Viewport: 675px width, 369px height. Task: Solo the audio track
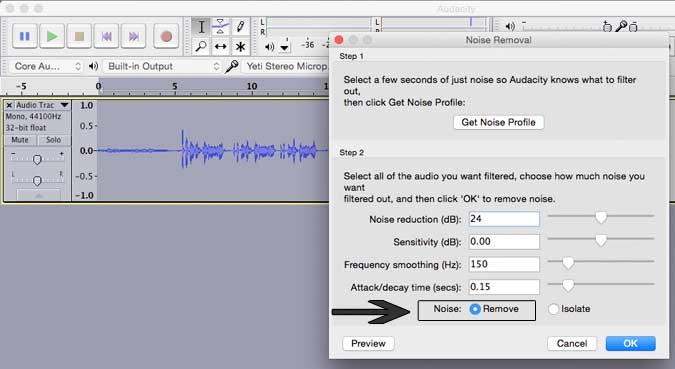(53, 140)
